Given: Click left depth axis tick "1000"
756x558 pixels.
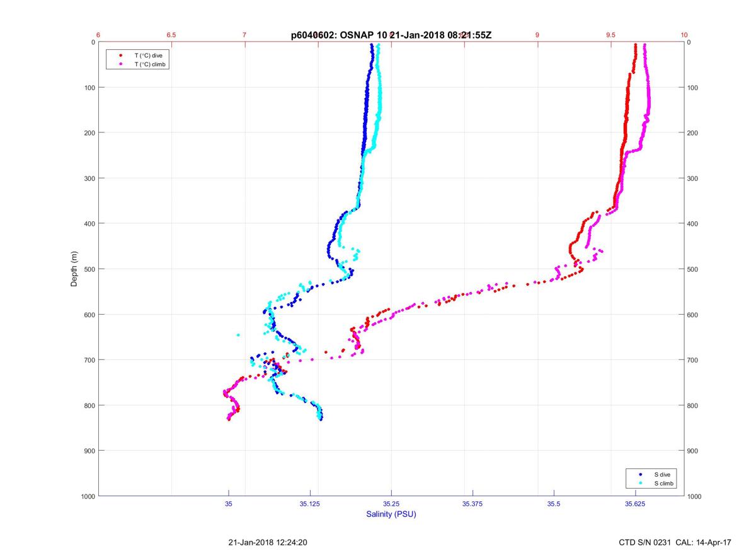Looking at the screenshot, I should (x=87, y=496).
